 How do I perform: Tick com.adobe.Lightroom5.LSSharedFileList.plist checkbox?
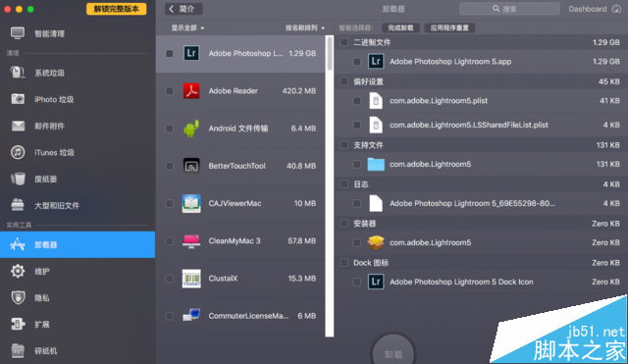pos(356,125)
